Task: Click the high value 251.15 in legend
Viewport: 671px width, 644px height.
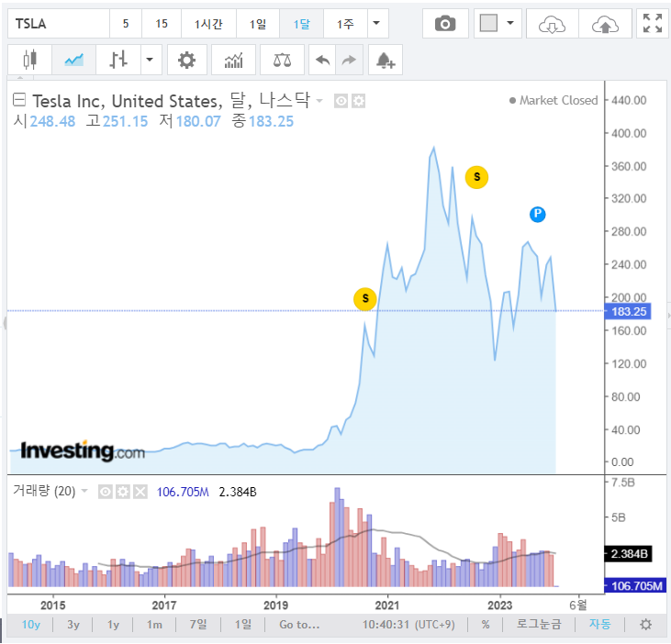Action: (x=125, y=121)
